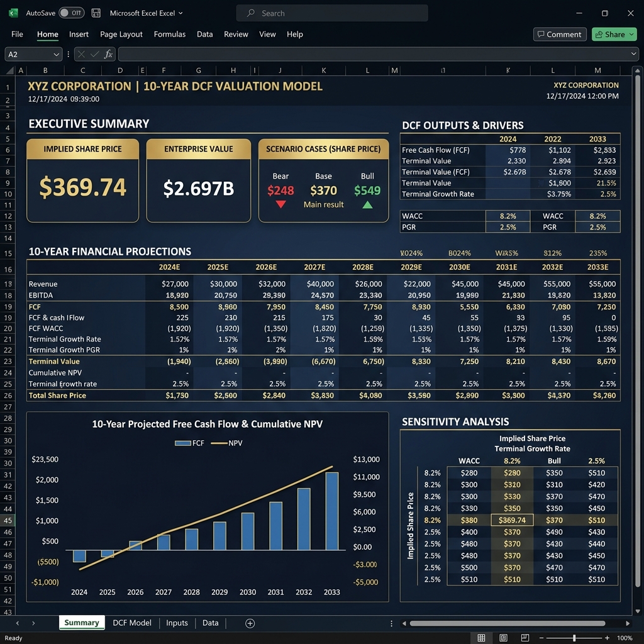Open the Data ribbon tab

[x=204, y=34]
